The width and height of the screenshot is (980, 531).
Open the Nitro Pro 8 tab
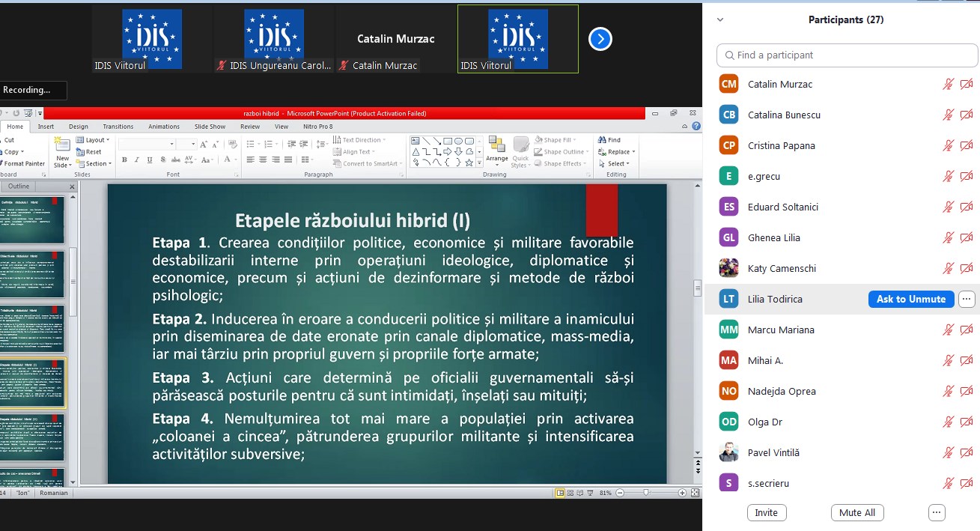click(318, 127)
